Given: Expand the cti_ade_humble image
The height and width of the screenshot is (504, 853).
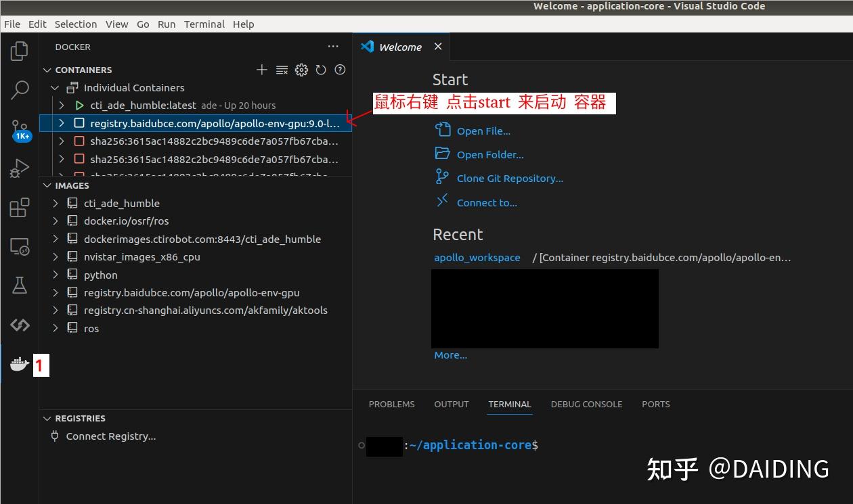Looking at the screenshot, I should pos(56,203).
